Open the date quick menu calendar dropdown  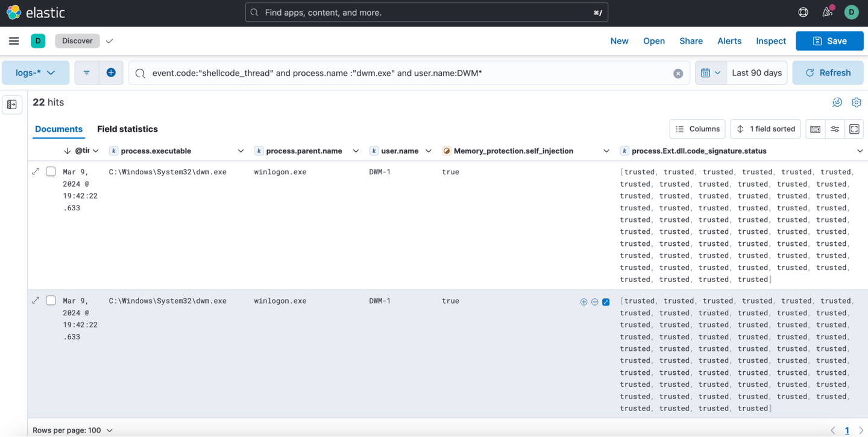[711, 73]
